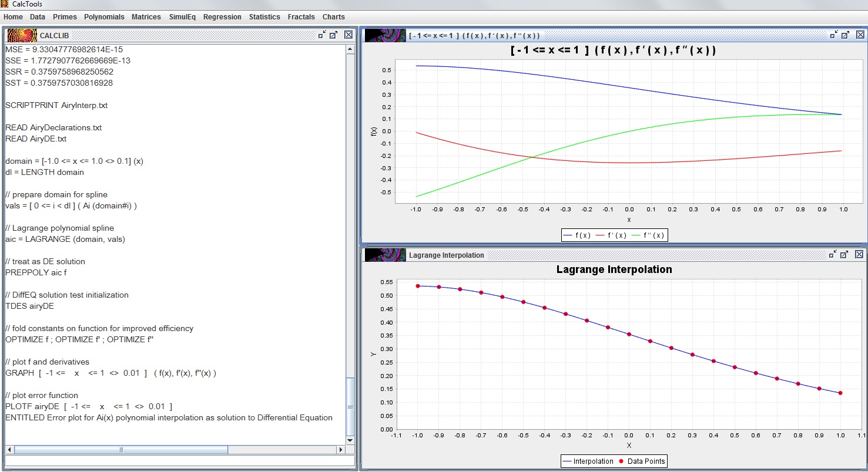Open the Charts menu
The image size is (868, 472).
tap(334, 17)
